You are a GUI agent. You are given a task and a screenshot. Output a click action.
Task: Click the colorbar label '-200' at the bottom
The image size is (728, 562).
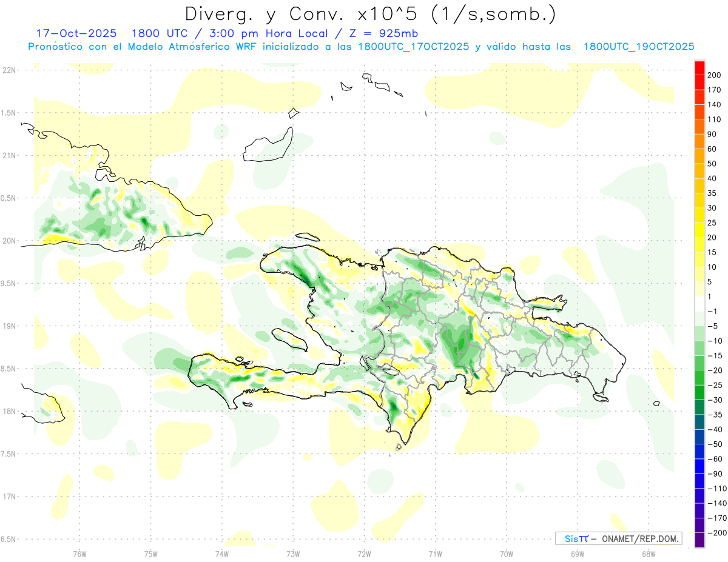(716, 533)
